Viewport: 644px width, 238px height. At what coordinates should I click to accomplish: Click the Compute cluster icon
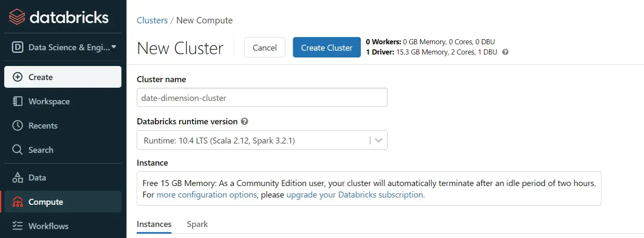[x=17, y=202]
